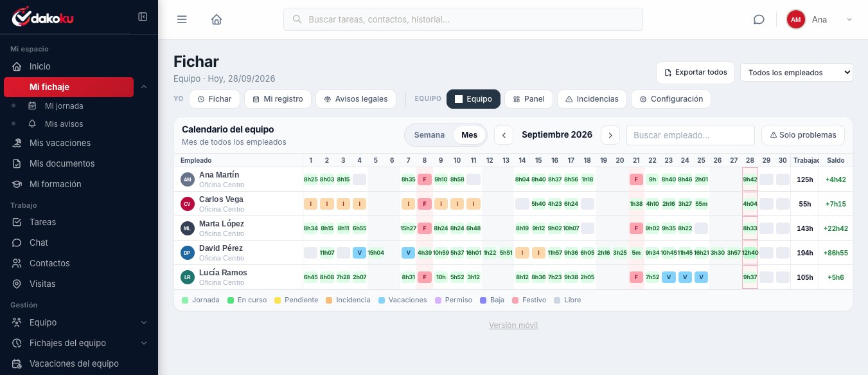This screenshot has height=375, width=868.
Task: Open Avisos legales
Action: [x=356, y=99]
